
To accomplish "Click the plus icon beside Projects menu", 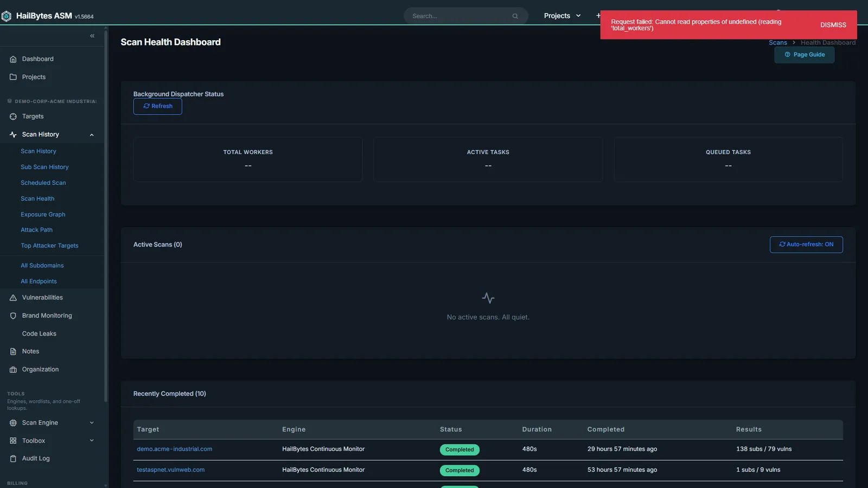I will [598, 16].
